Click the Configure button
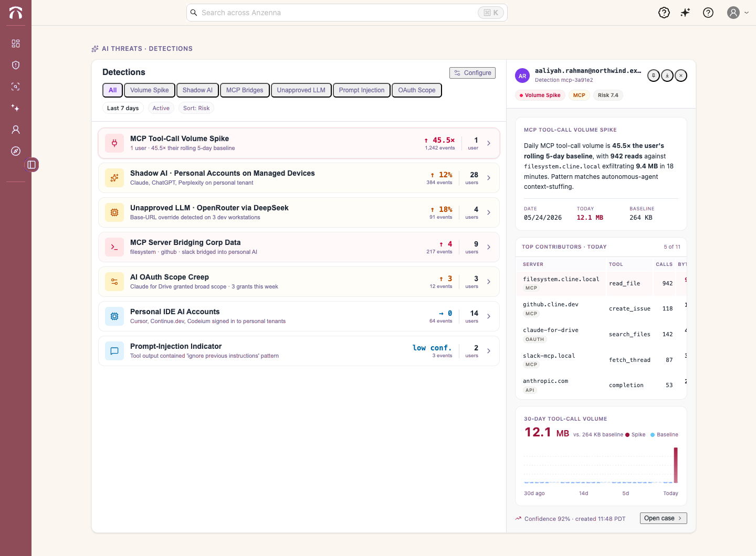The width and height of the screenshot is (756, 556). 472,73
